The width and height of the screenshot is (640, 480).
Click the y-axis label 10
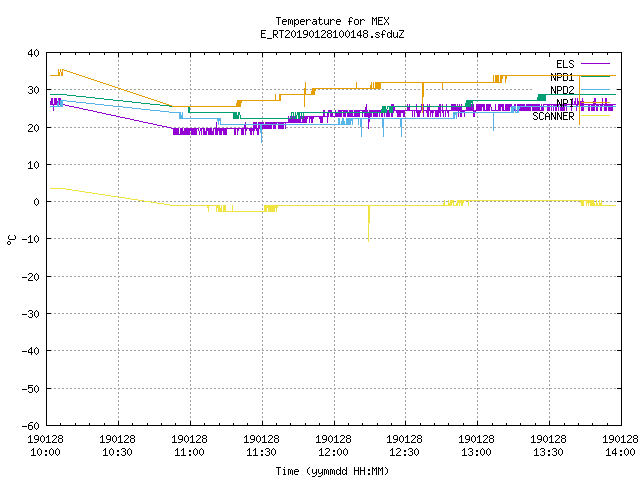coord(33,165)
